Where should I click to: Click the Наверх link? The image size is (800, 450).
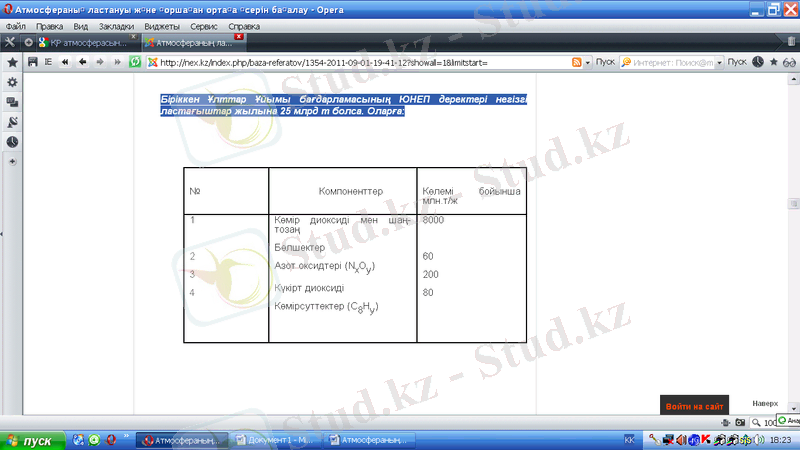tap(765, 403)
